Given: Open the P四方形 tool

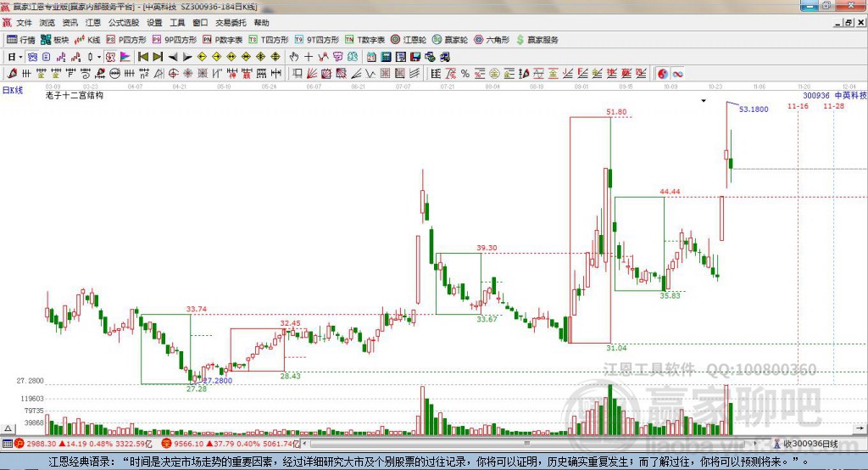Looking at the screenshot, I should (x=126, y=40).
